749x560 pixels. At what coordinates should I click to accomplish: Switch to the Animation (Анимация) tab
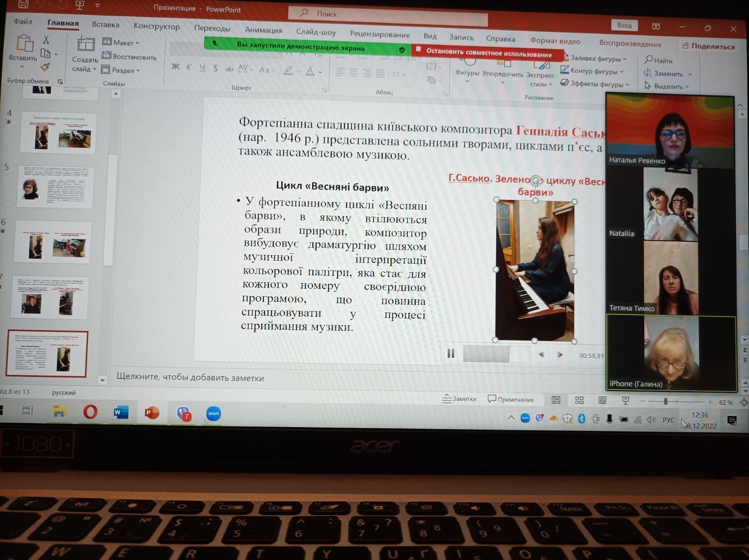(x=264, y=30)
